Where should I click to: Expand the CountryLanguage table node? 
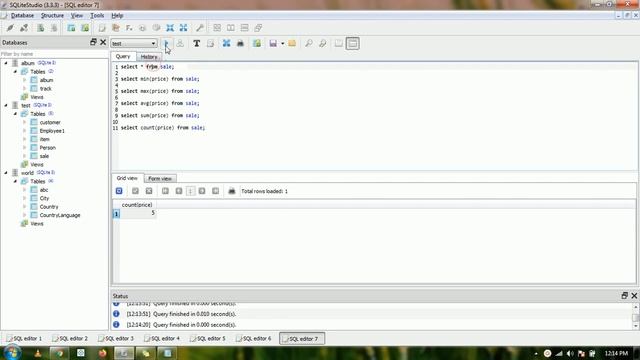24,215
